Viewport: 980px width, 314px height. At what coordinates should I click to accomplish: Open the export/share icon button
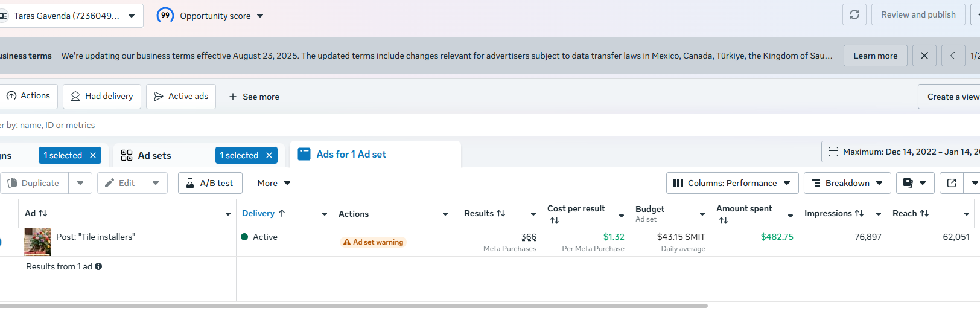tap(952, 183)
